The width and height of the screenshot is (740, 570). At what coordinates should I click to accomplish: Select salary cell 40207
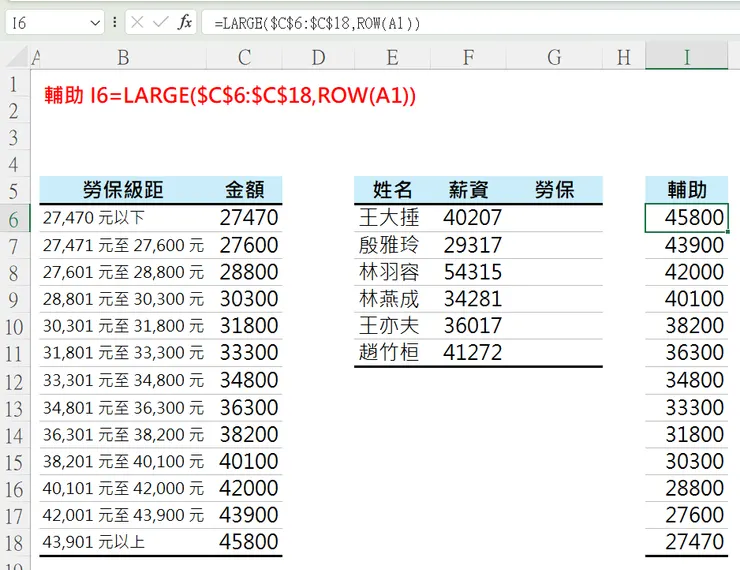(x=468, y=218)
